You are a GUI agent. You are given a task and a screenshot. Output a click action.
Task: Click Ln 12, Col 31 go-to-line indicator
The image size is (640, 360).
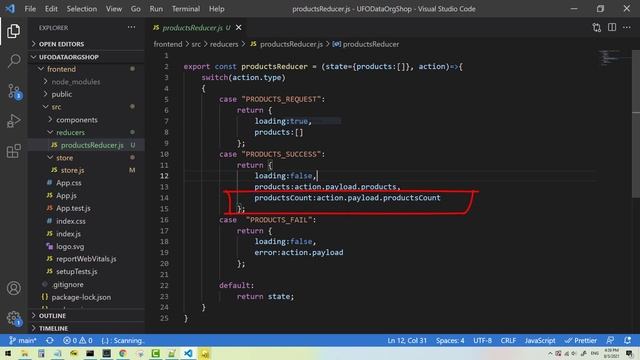pos(407,340)
